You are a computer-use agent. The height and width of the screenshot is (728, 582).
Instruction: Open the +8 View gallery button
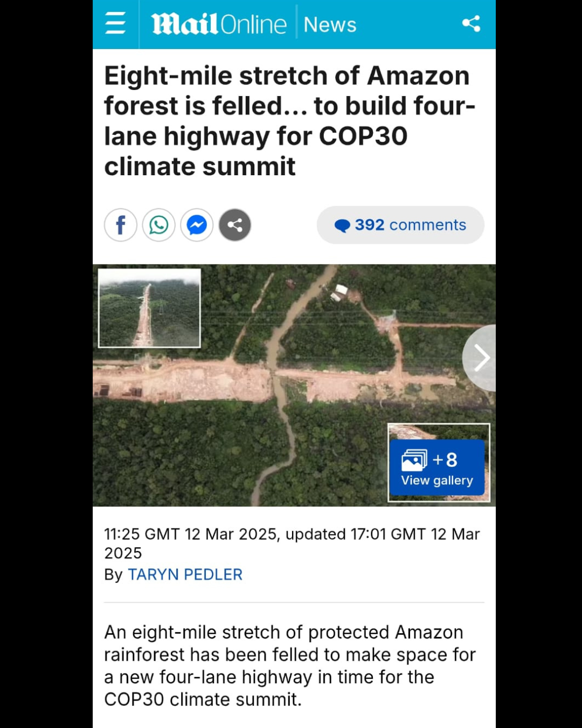437,468
